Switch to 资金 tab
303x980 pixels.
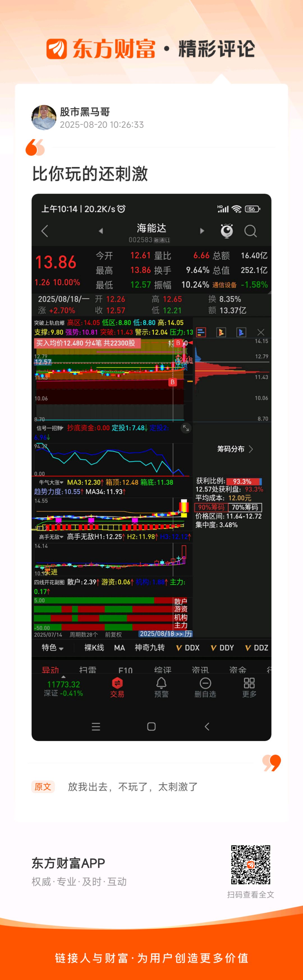tap(238, 670)
